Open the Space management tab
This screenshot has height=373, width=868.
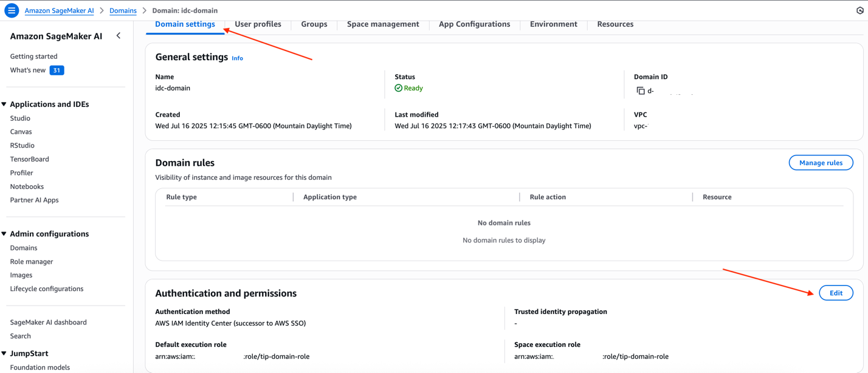click(x=382, y=24)
